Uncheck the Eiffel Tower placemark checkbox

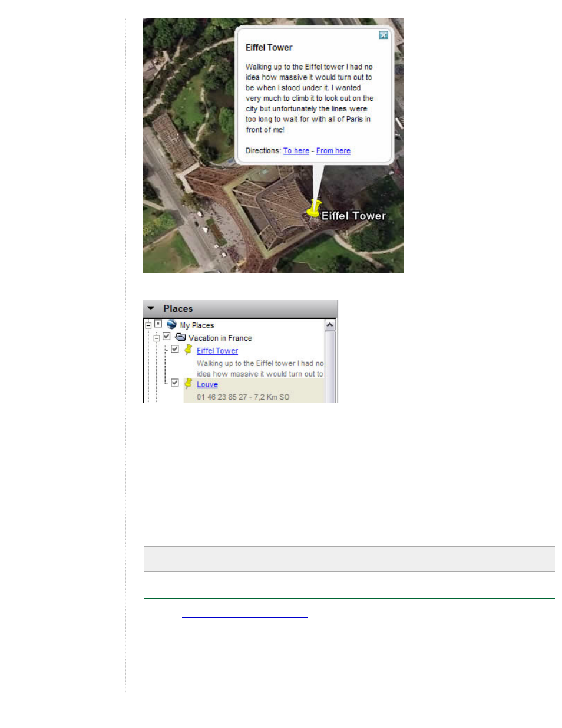(x=175, y=349)
